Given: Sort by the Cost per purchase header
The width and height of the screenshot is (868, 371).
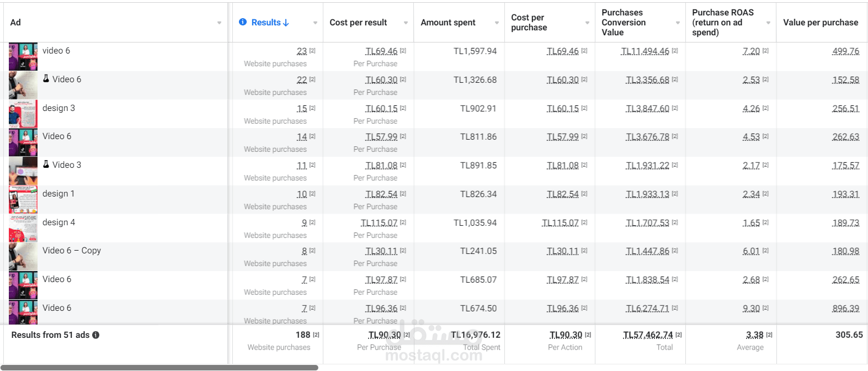Looking at the screenshot, I should point(529,23).
